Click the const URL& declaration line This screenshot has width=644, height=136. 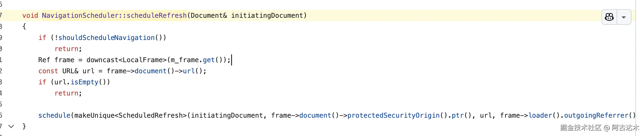tap(122, 71)
